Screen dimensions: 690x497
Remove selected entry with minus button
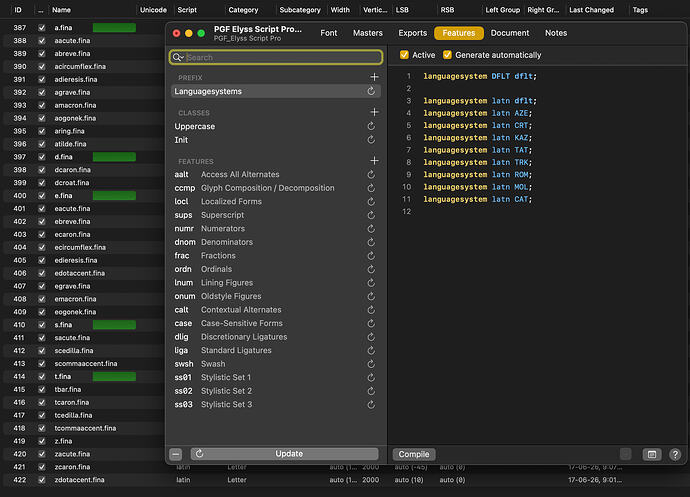tap(176, 454)
